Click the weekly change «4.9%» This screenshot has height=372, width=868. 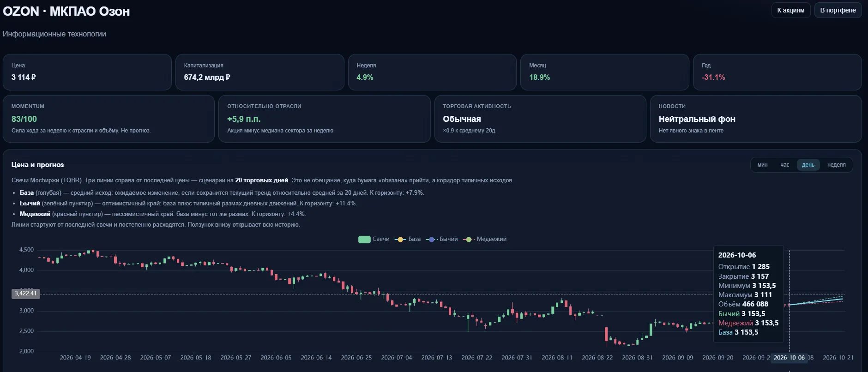[365, 78]
